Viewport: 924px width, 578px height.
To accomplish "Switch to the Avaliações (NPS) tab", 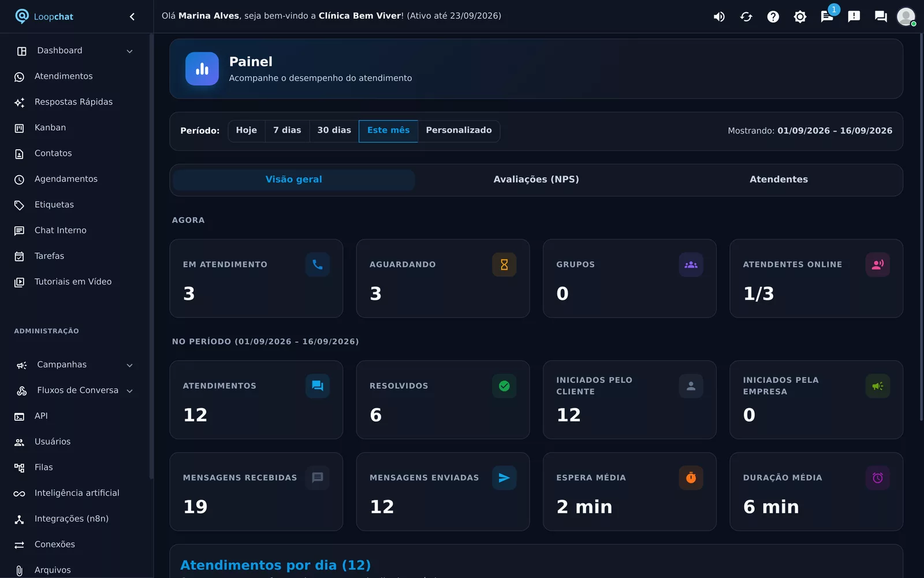I will 536,180.
